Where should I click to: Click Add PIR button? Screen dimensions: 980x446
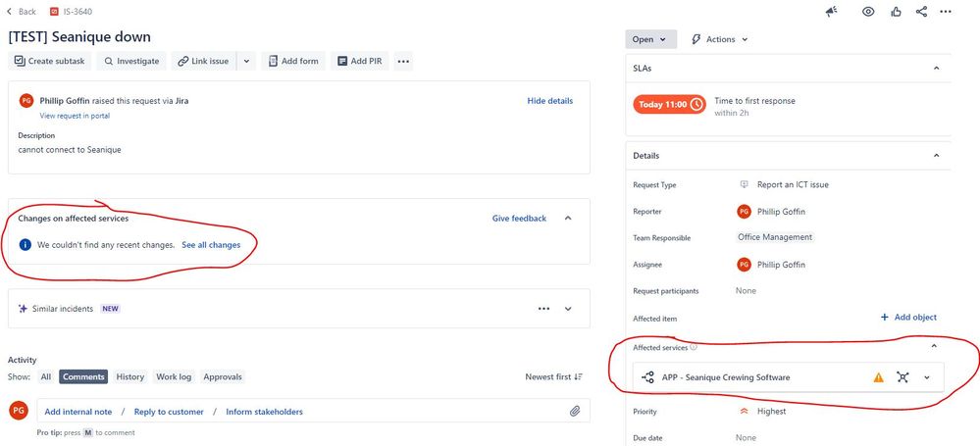[359, 61]
